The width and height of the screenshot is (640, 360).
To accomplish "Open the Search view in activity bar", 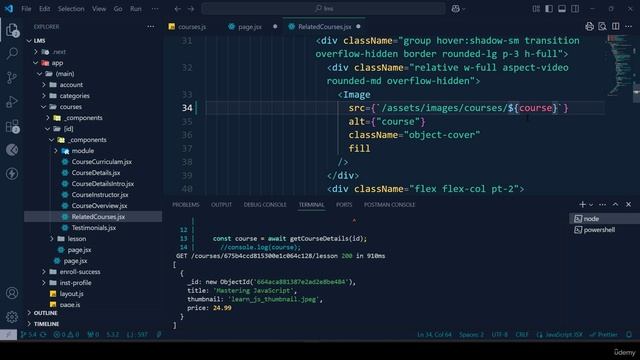I will click(x=12, y=53).
